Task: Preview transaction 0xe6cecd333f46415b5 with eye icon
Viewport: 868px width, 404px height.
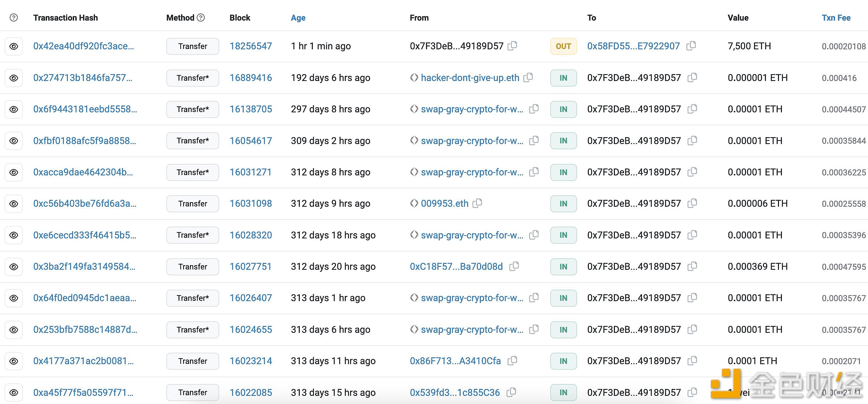Action: (14, 235)
